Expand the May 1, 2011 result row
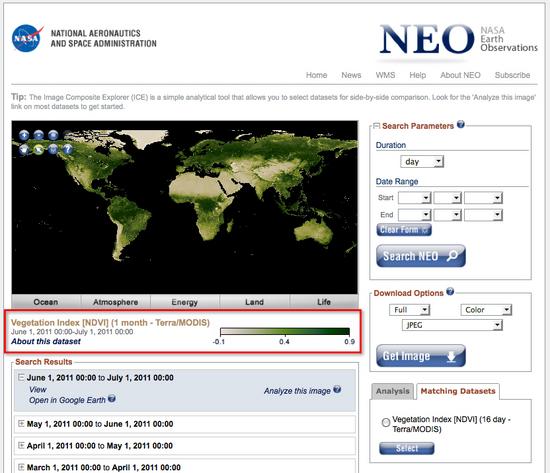The width and height of the screenshot is (550, 473). 21,424
